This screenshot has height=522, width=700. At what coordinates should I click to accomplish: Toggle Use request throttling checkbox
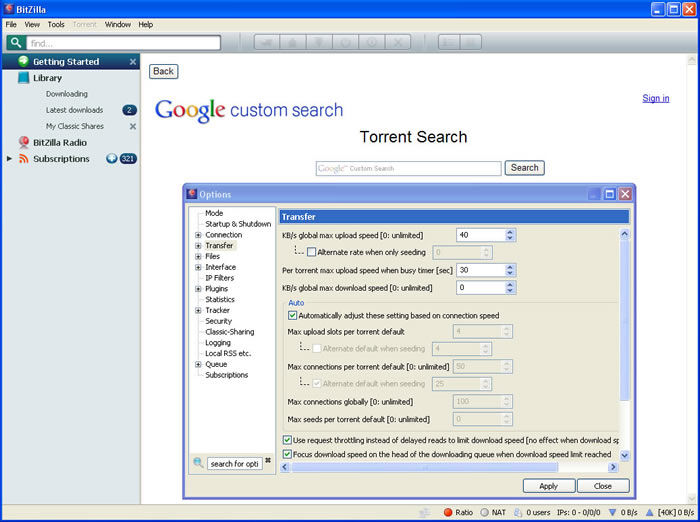(288, 440)
